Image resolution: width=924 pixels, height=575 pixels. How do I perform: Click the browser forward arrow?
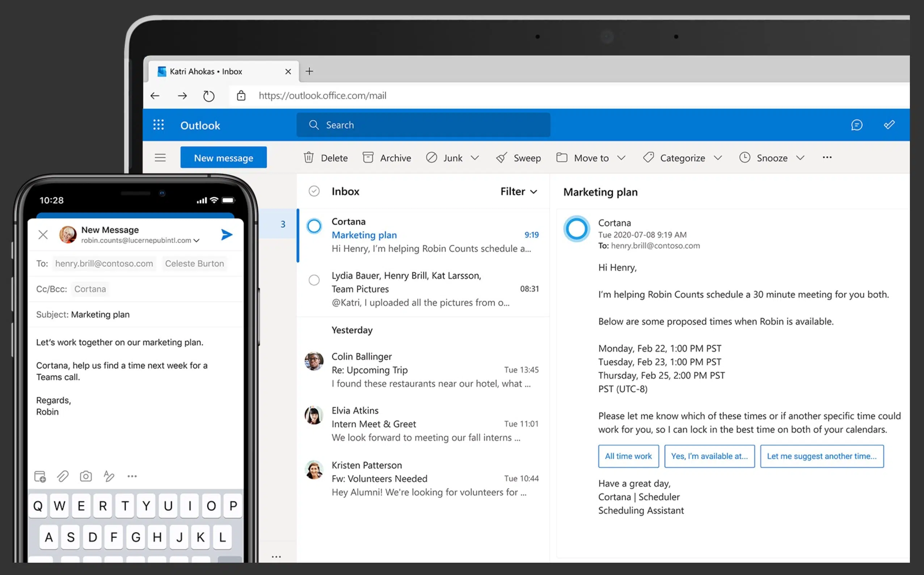[182, 96]
